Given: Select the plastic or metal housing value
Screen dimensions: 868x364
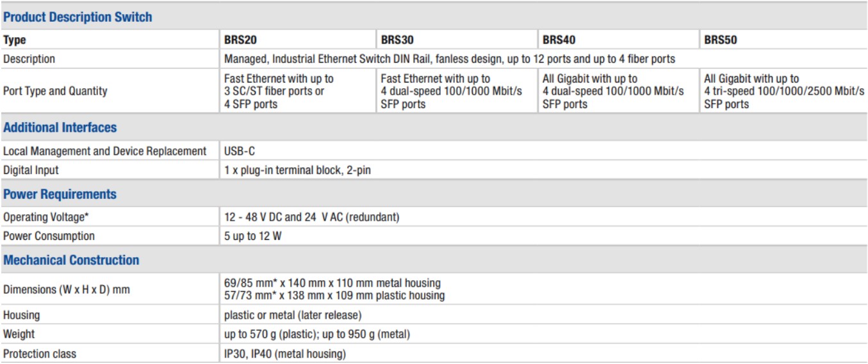Looking at the screenshot, I should (293, 315).
